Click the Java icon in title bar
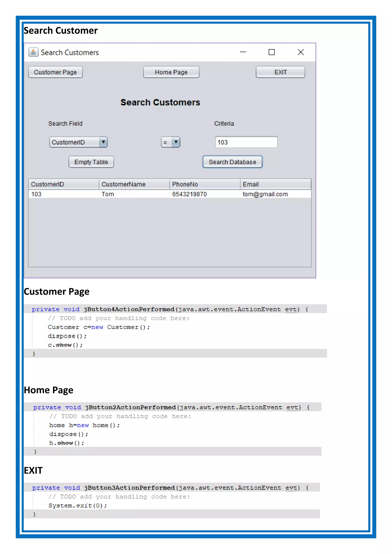Screen dimensions: 392x554 (x=33, y=52)
